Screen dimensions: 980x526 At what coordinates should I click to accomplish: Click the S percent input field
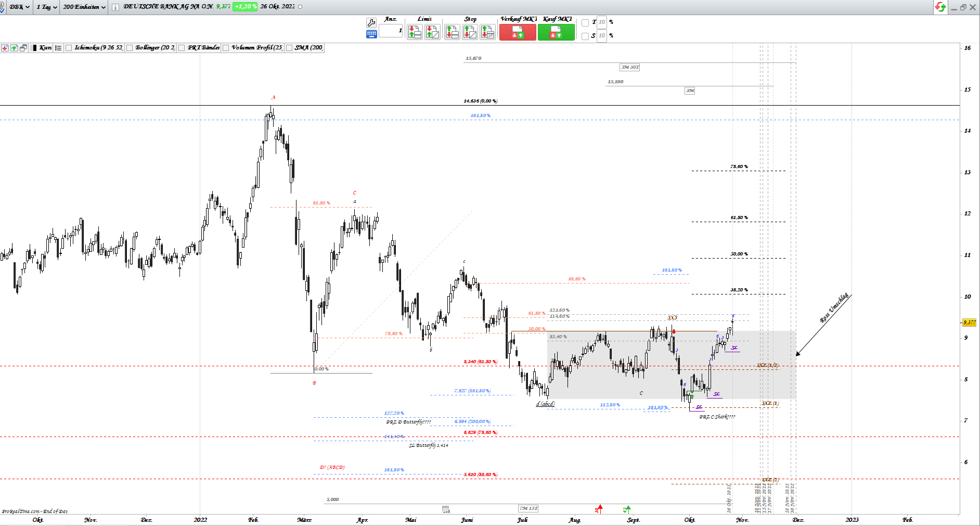602,36
